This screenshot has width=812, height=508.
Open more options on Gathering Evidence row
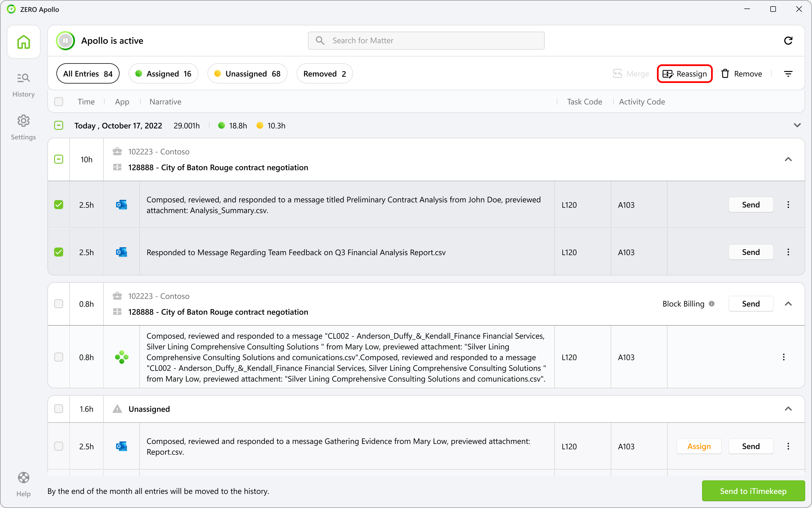(788, 446)
